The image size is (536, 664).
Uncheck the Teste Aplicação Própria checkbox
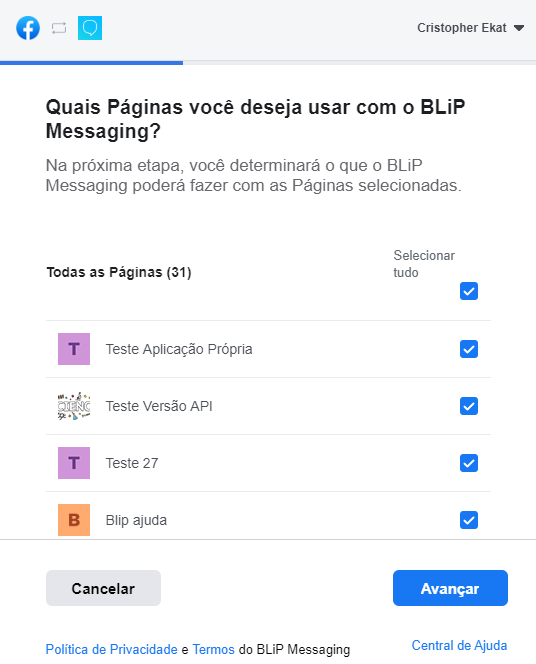pos(469,349)
